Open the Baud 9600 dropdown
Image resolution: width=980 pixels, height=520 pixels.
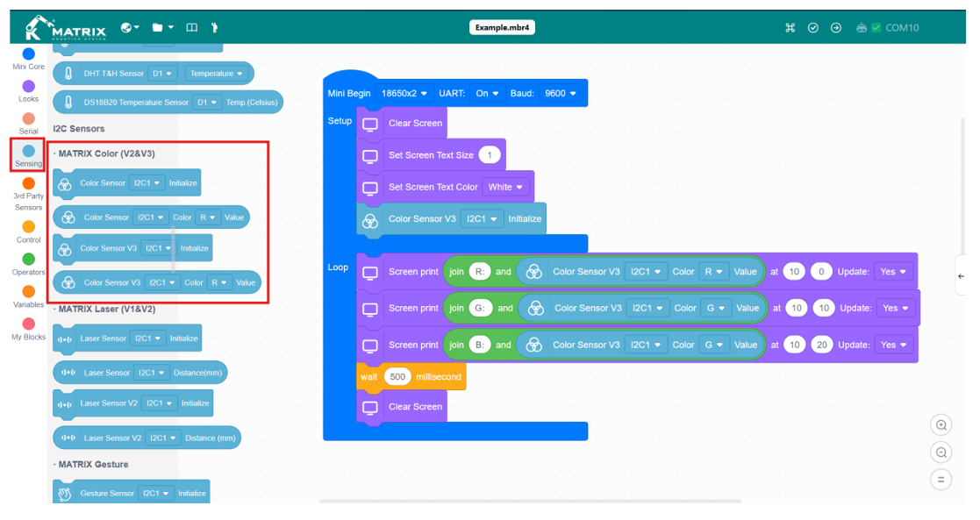pos(560,93)
